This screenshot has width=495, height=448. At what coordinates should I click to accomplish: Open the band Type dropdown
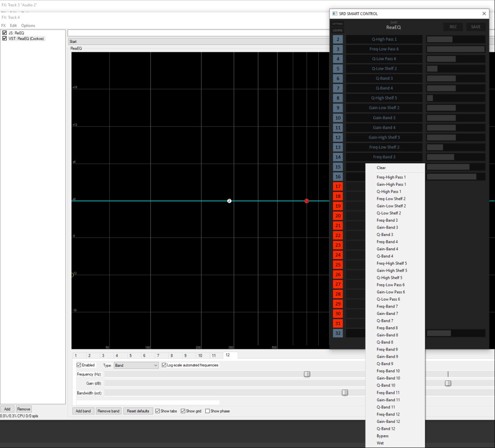click(136, 365)
